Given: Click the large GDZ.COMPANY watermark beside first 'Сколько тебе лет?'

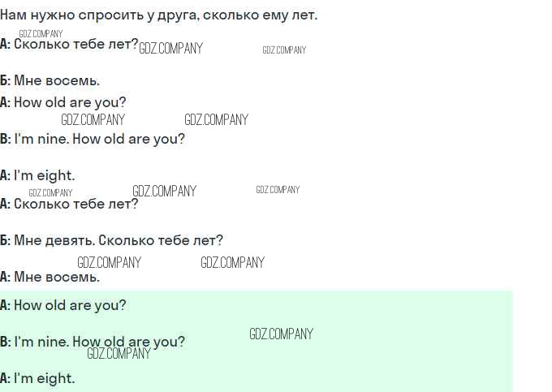Looking at the screenshot, I should (x=170, y=49).
